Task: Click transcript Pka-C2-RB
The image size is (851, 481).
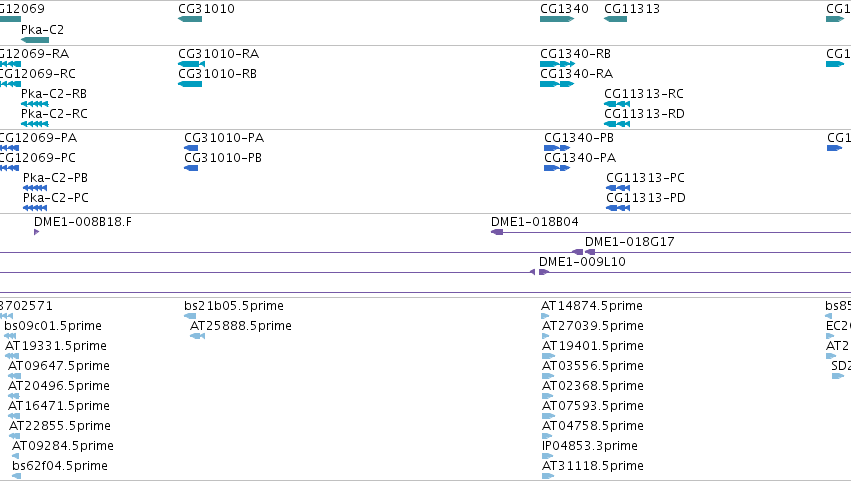Action: [x=54, y=94]
